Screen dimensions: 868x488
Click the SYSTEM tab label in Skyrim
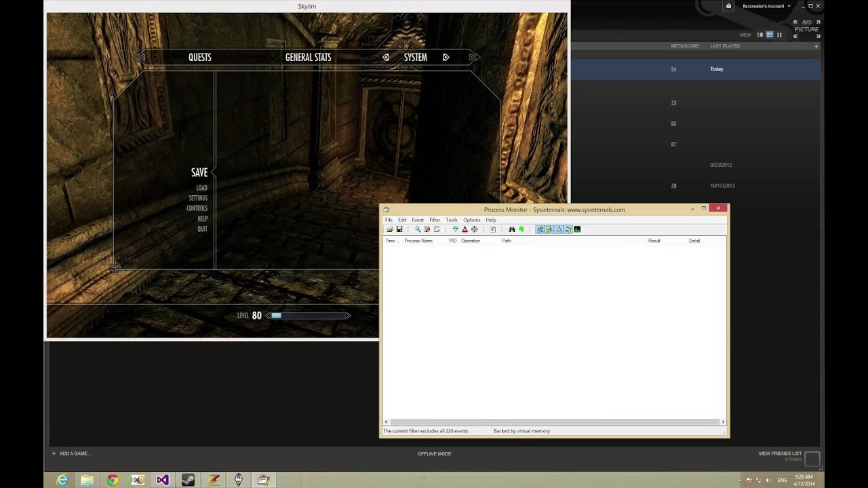[x=416, y=58]
